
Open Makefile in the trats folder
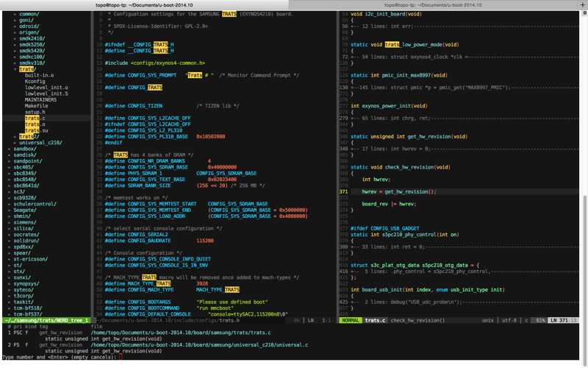click(36, 106)
